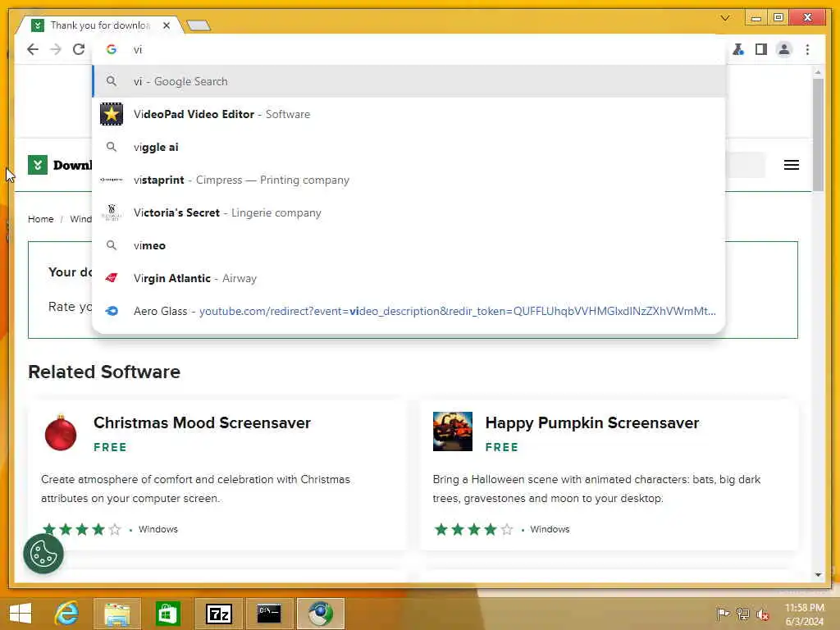Image resolution: width=840 pixels, height=630 pixels.
Task: Click the Virgin Atlantic red logo
Action: tap(112, 278)
